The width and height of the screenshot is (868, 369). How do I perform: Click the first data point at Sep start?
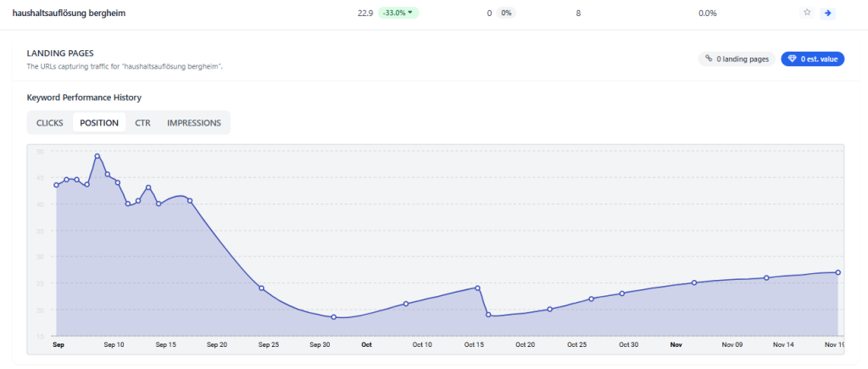56,185
